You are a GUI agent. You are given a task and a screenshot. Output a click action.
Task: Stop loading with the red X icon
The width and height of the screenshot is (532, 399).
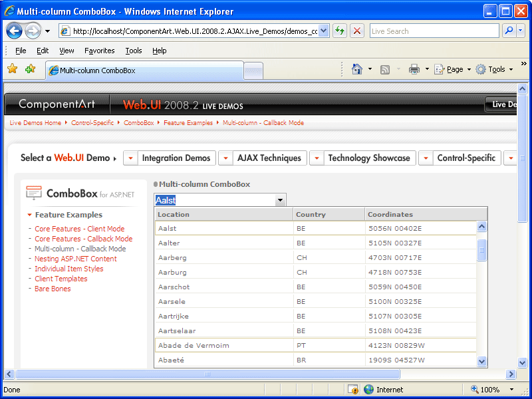tap(357, 31)
